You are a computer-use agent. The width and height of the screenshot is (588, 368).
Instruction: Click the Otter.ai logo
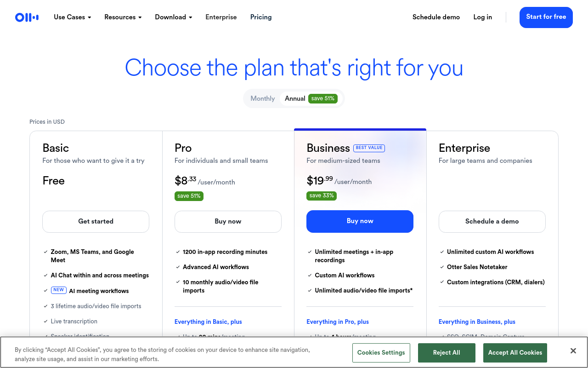tap(26, 17)
